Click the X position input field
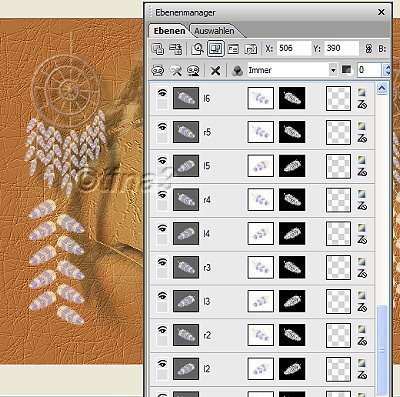This screenshot has width=400, height=397. [x=293, y=49]
